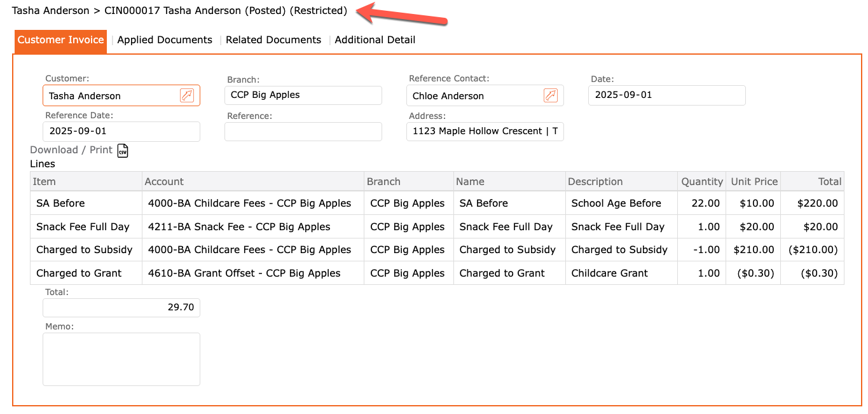The width and height of the screenshot is (868, 414).
Task: Open the Reference Contact lookup icon beside Chloe Anderson
Action: [550, 95]
